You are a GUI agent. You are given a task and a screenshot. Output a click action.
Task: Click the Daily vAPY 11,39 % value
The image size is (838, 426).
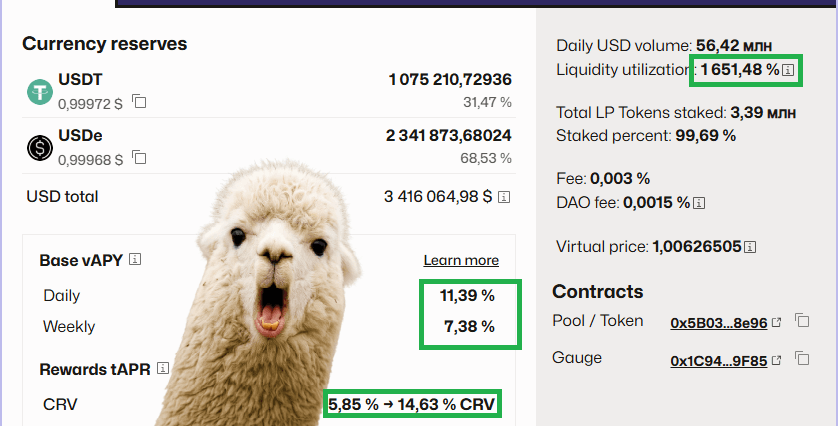467,295
